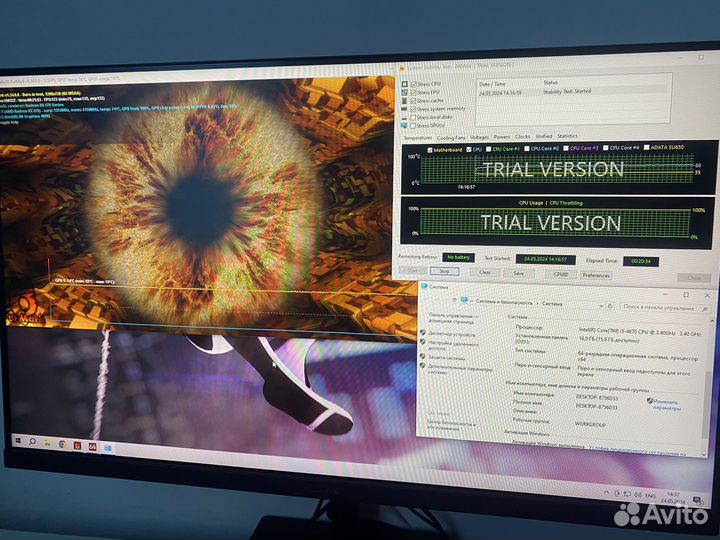Toggle the Stress FPU checkbox
Image resolution: width=720 pixels, height=540 pixels.
[414, 92]
